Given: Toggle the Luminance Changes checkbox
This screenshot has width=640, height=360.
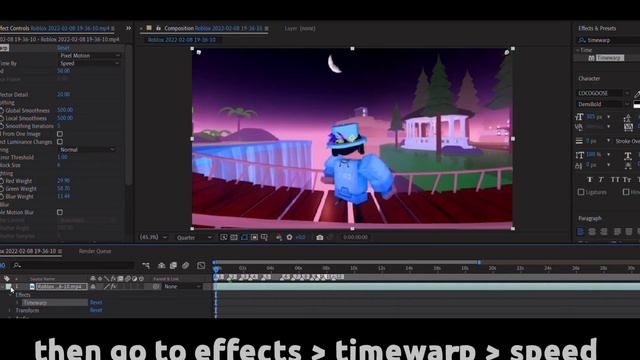Looking at the screenshot, I should pyautogui.click(x=60, y=142).
